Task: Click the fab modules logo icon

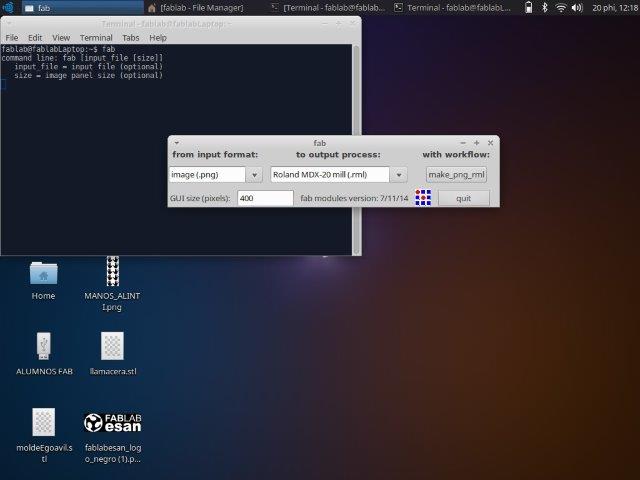Action: [423, 198]
